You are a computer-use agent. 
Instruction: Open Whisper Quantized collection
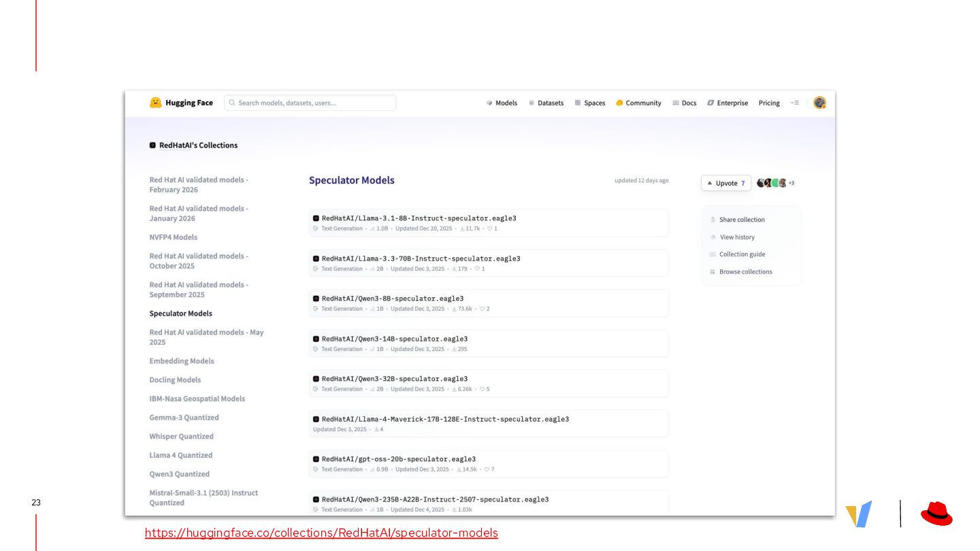pos(182,437)
